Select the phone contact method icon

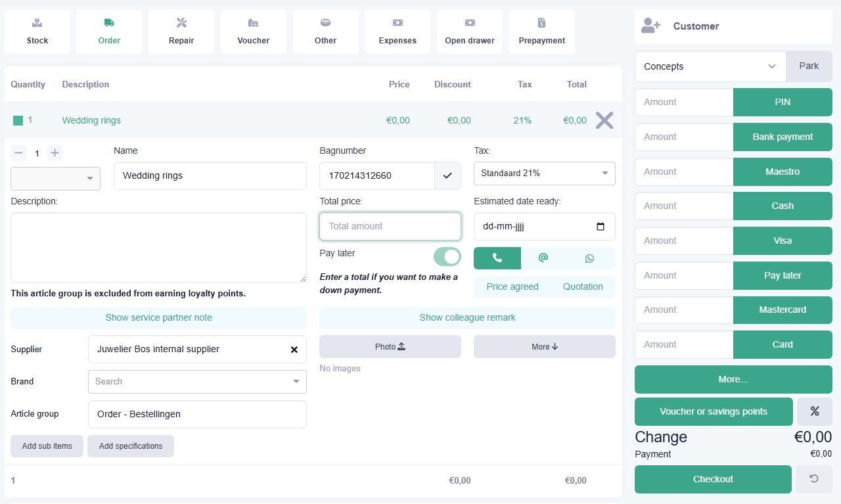[x=497, y=258]
